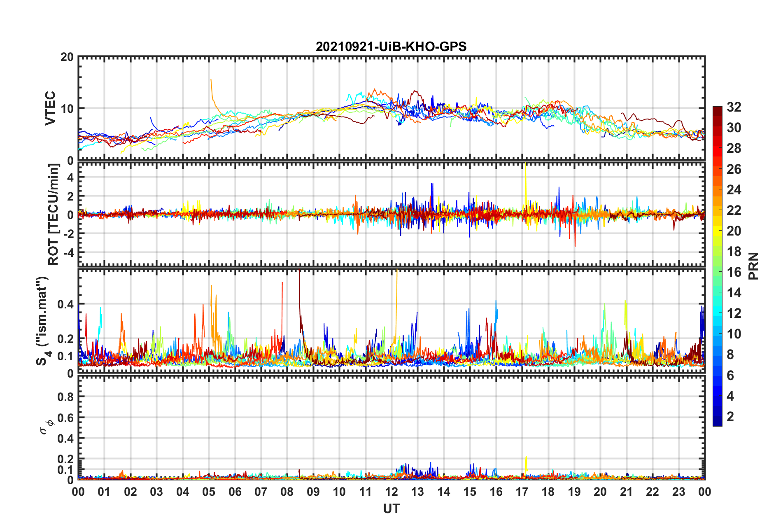Select the VTEC y-axis label

(x=50, y=108)
